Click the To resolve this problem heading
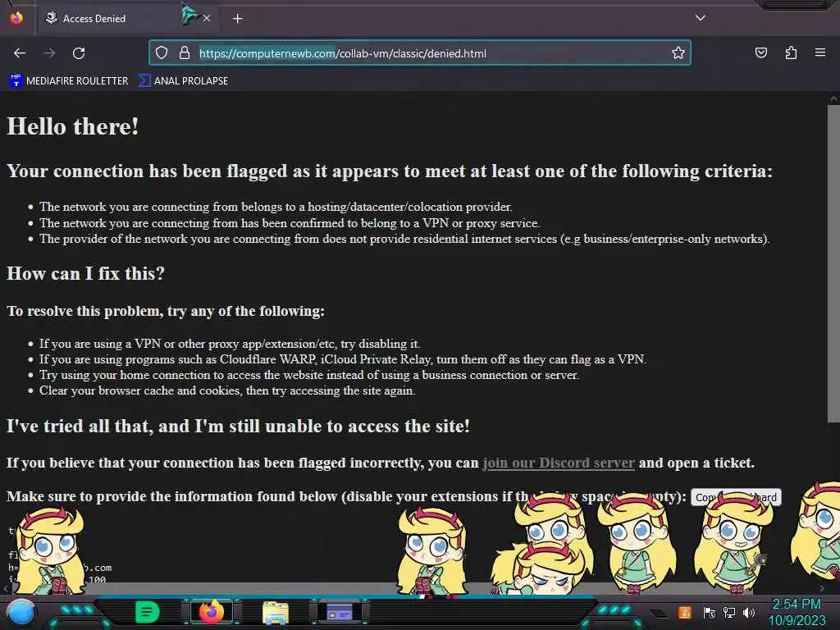This screenshot has width=840, height=630. [x=166, y=311]
